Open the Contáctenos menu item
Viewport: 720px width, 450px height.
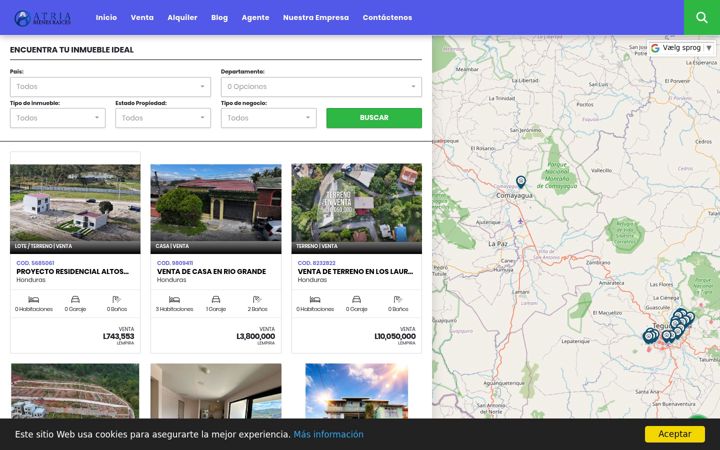(x=387, y=17)
